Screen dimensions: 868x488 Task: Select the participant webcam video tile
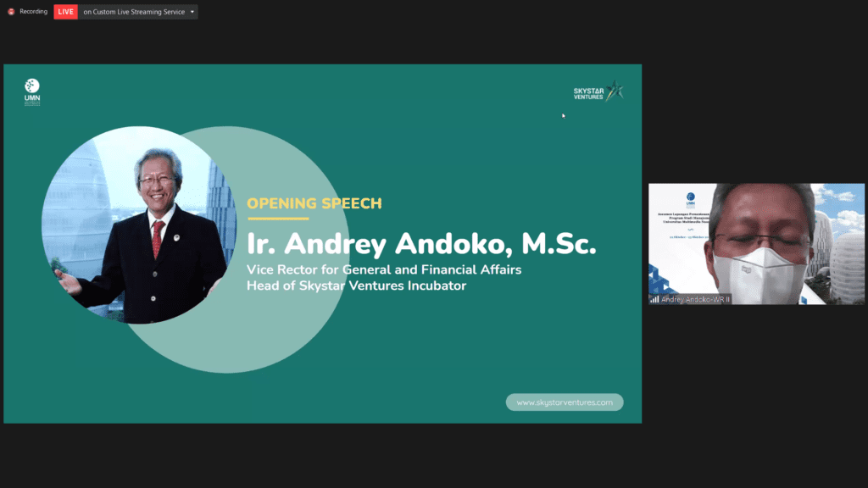point(757,244)
